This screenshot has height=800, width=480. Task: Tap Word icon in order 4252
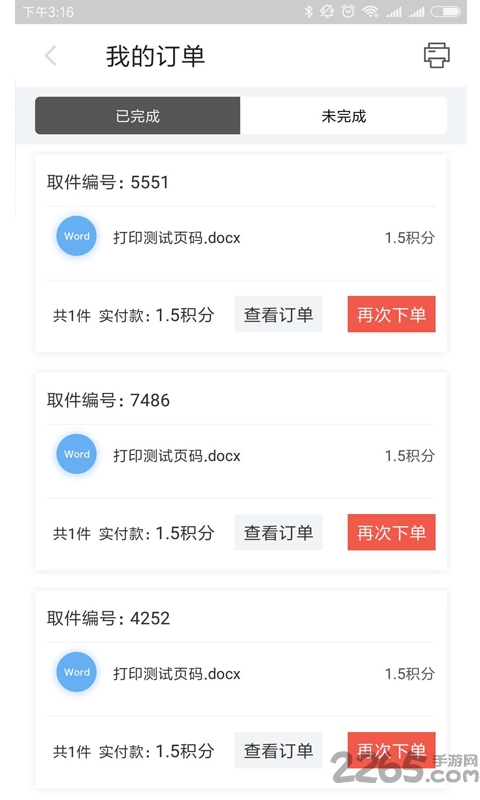[x=77, y=672]
